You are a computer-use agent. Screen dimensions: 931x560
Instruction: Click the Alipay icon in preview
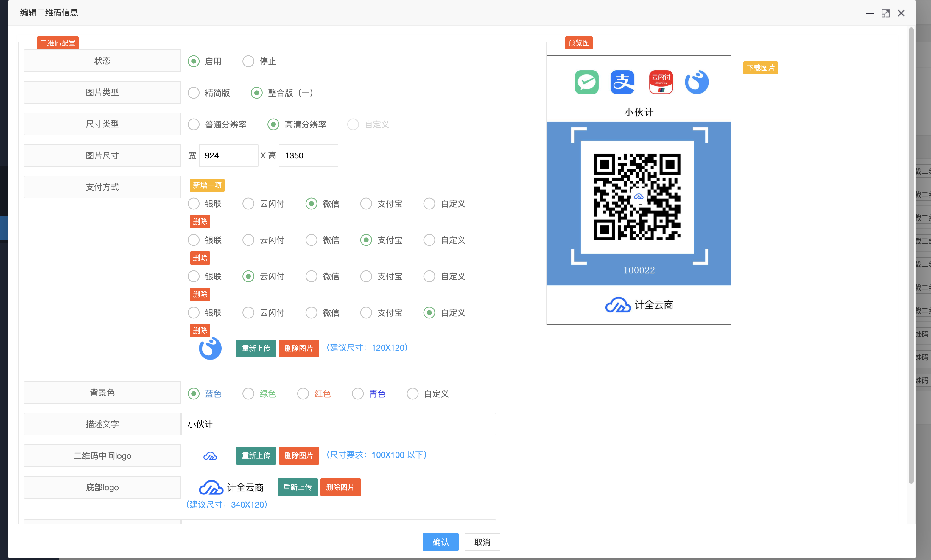pyautogui.click(x=622, y=82)
